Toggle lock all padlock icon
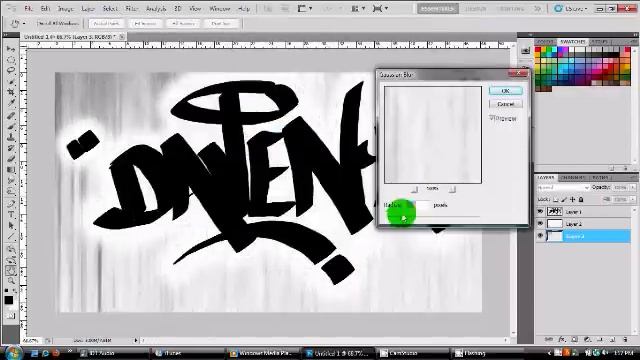 click(581, 200)
